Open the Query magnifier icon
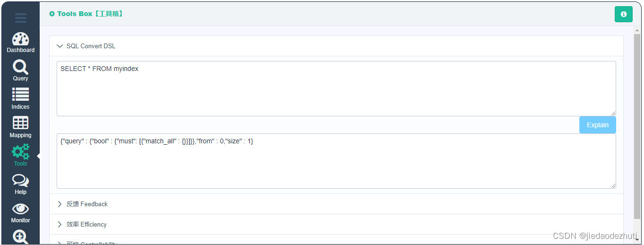This screenshot has width=644, height=245. (x=20, y=67)
